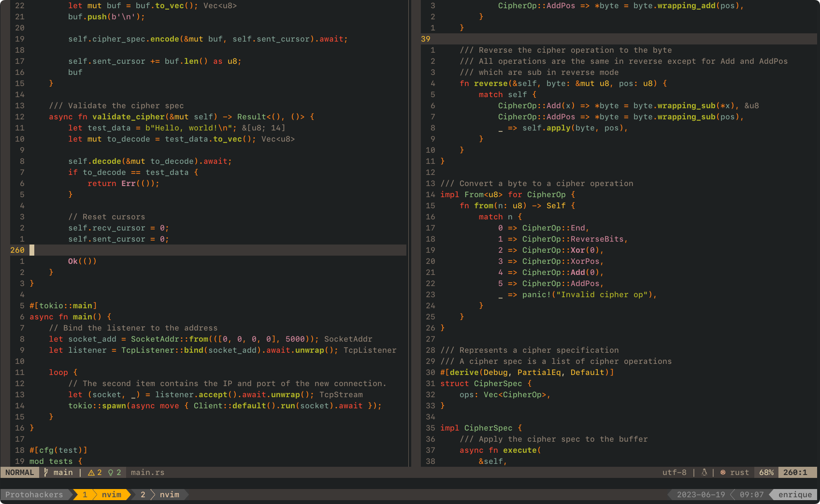
Task: Click the 'match self {' line
Action: tap(508, 95)
